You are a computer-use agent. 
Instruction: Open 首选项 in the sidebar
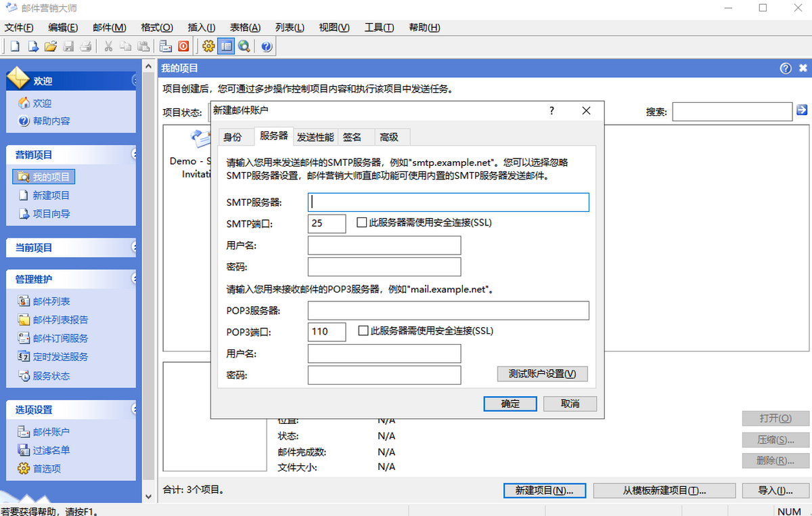[x=40, y=468]
